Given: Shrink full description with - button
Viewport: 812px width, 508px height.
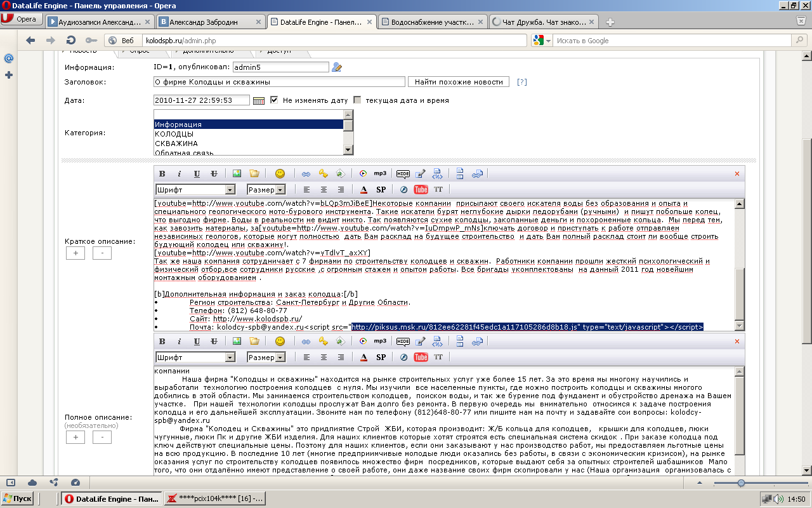Looking at the screenshot, I should pyautogui.click(x=102, y=438).
